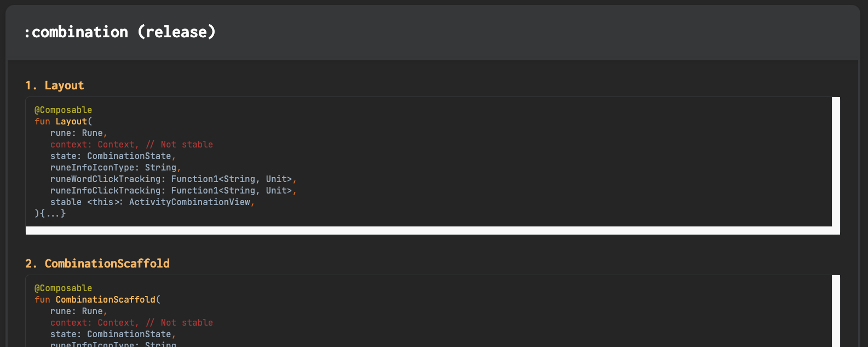Image resolution: width=868 pixels, height=347 pixels.
Task: Click the red "Not stable" context line in Layout
Action: [x=131, y=145]
